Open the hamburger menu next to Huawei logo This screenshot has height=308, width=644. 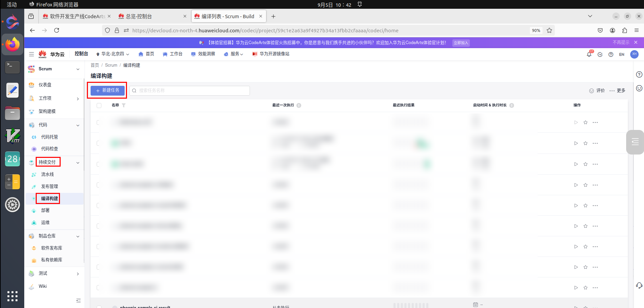coord(31,54)
